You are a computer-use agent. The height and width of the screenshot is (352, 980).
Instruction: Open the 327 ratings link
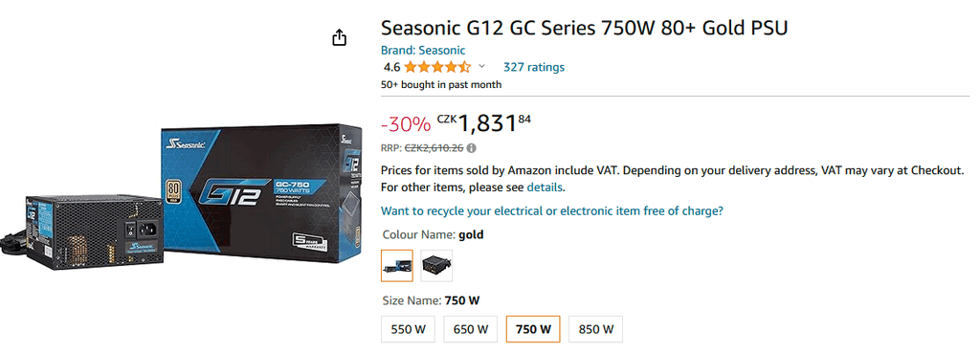point(534,67)
